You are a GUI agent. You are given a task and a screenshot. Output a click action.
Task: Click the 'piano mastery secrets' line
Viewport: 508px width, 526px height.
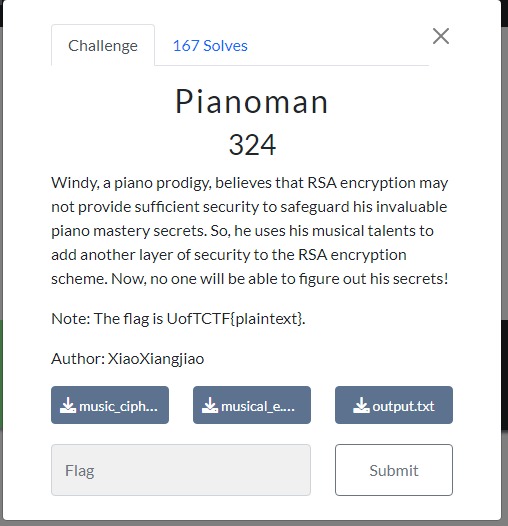coord(242,231)
